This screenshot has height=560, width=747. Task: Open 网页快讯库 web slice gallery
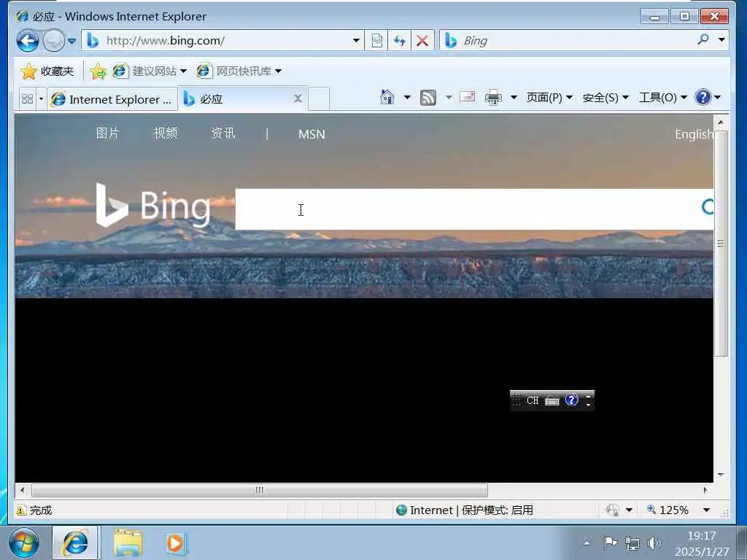pos(239,71)
